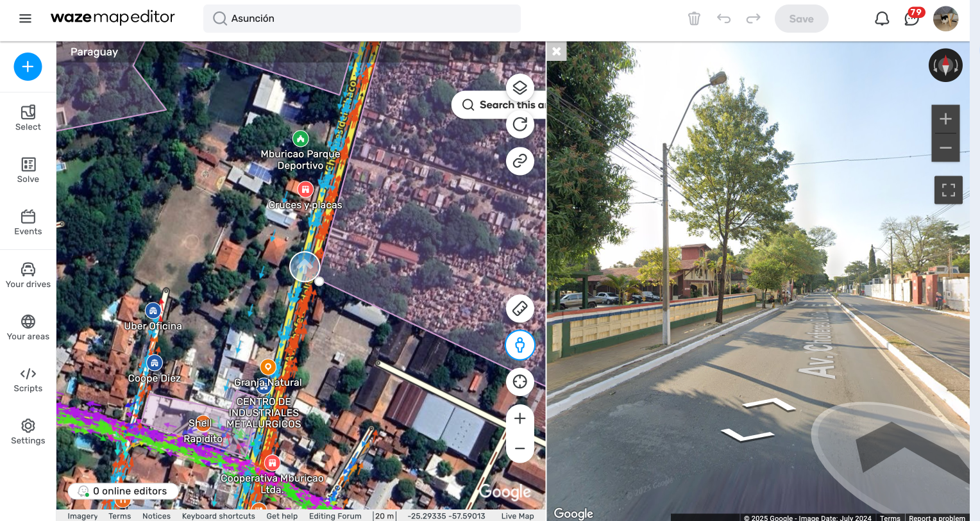
Task: Close the Street View panel
Action: [556, 51]
